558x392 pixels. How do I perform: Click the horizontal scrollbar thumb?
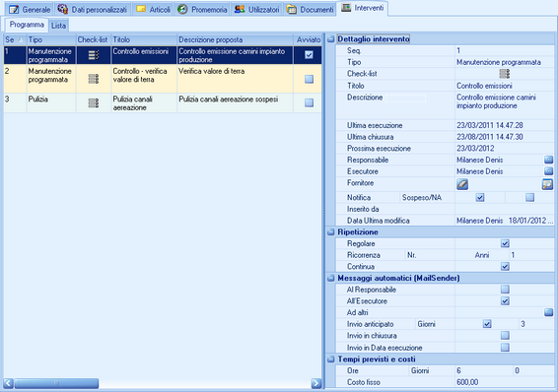pyautogui.click(x=56, y=383)
